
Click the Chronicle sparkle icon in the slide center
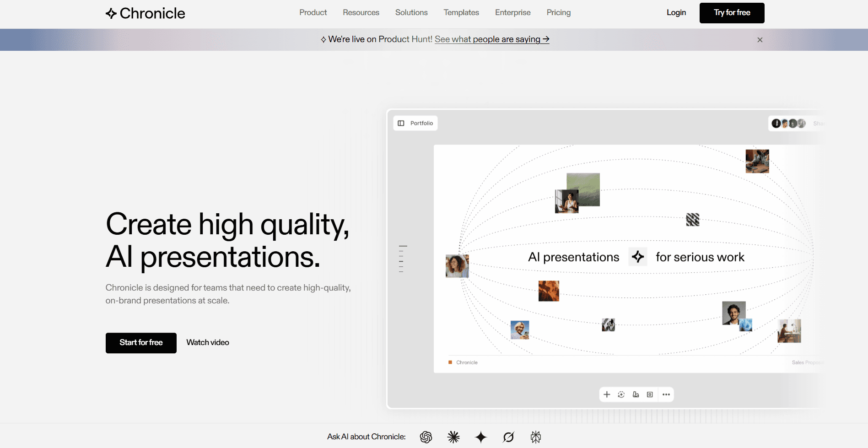pos(638,257)
